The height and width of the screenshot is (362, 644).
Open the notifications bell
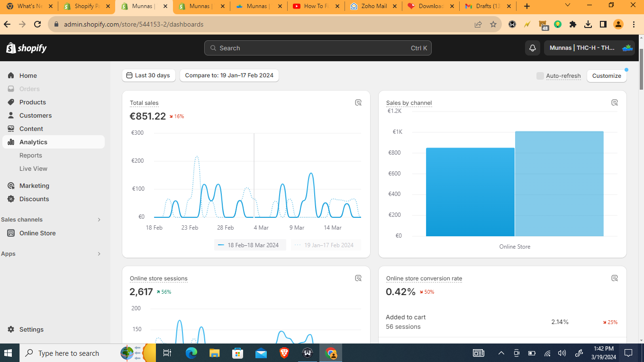point(533,48)
